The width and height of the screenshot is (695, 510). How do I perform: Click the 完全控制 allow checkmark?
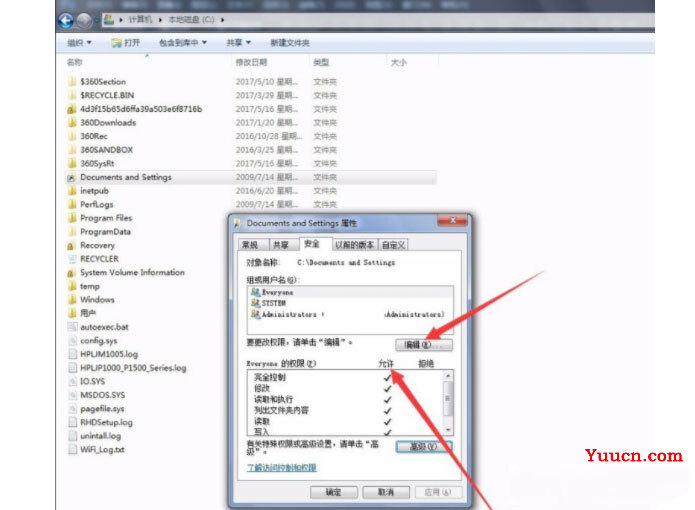387,378
